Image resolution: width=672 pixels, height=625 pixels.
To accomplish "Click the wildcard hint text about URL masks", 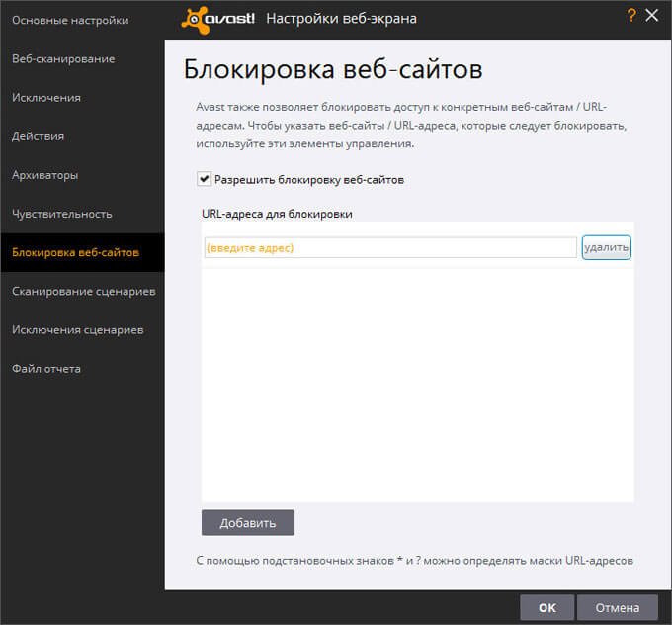I will pyautogui.click(x=414, y=561).
